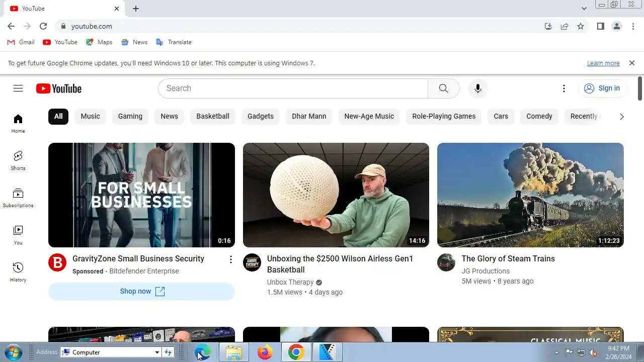The width and height of the screenshot is (644, 362).
Task: Go back with browser back arrow
Action: (x=11, y=26)
